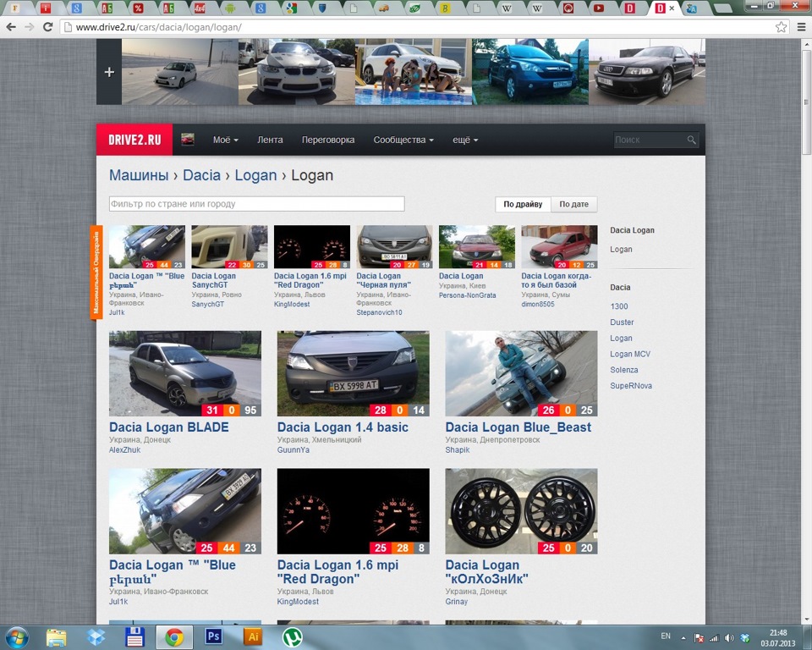This screenshot has width=812, height=650.
Task: Switch to the tab with the yellow B favicon
Action: 445,8
